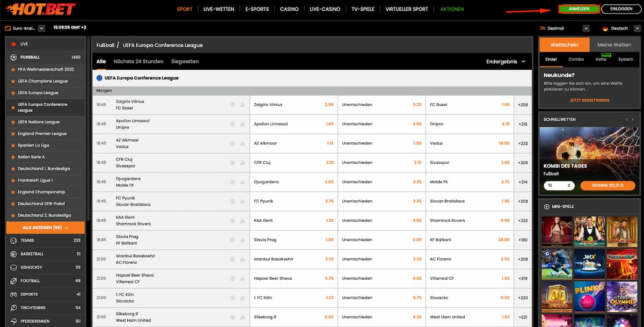Open the Take Olympus mini-game thumbnail
The height and width of the screenshot is (327, 644).
(x=622, y=297)
